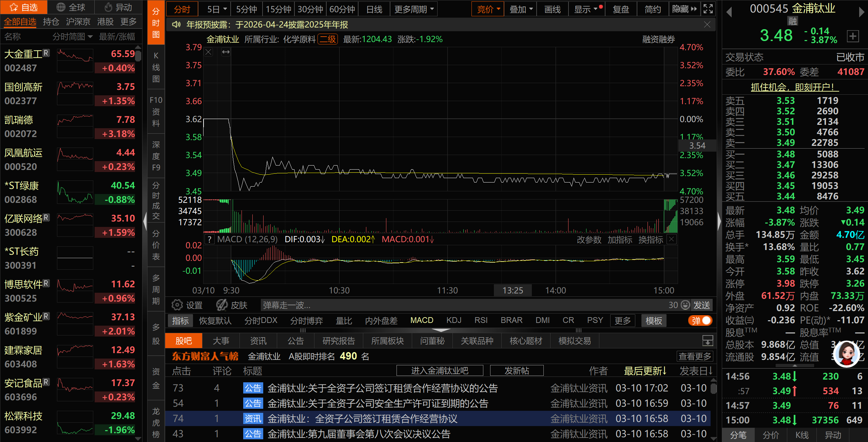Click the fullscreen expand icon in chart toolbar

[x=708, y=9]
